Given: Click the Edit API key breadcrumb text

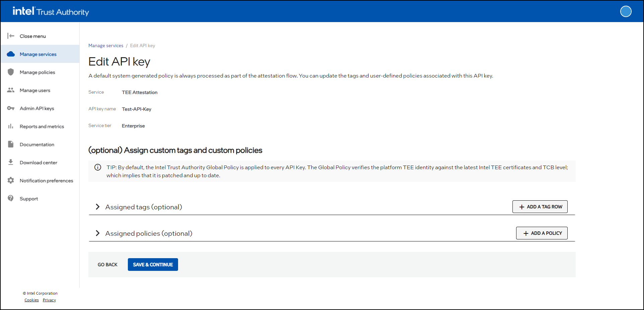Looking at the screenshot, I should [143, 45].
